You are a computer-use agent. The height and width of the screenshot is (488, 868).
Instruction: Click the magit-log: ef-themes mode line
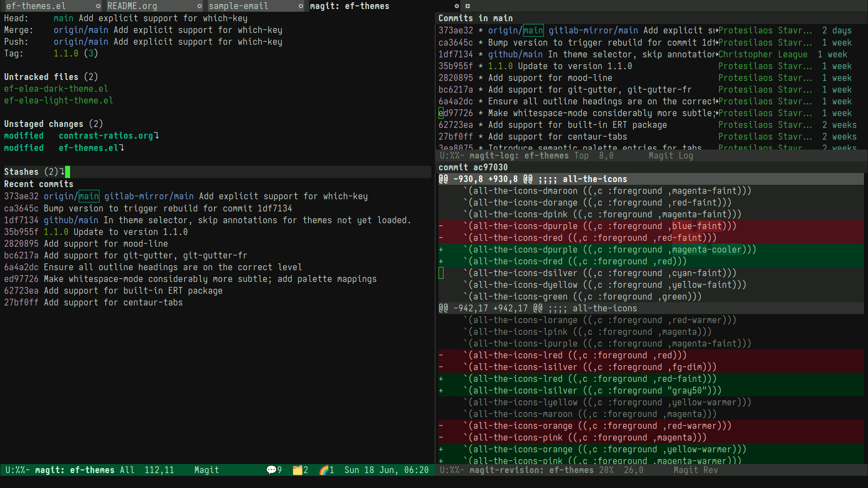coord(651,155)
